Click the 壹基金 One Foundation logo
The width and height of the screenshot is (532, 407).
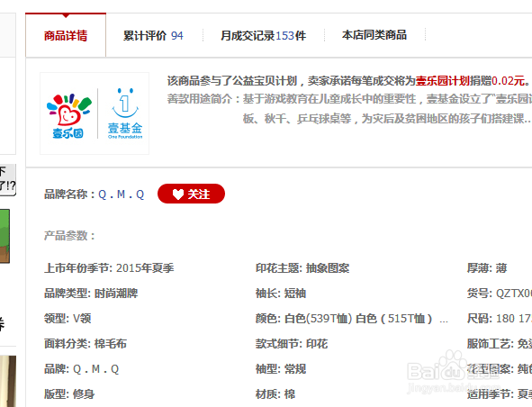click(125, 113)
